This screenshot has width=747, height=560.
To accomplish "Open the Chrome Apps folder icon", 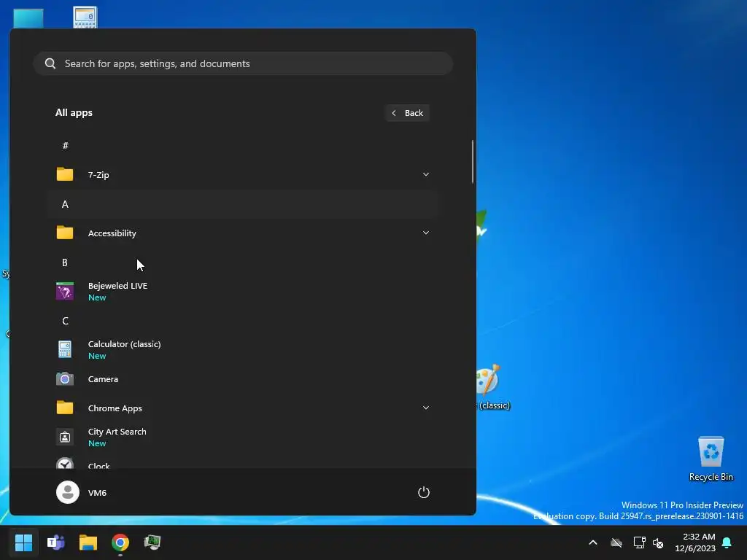I will pyautogui.click(x=65, y=408).
